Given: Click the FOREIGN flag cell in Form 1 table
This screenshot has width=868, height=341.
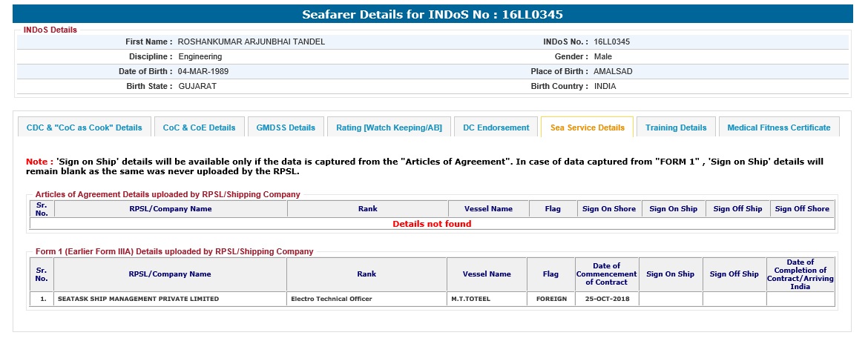Looking at the screenshot, I should point(551,299).
